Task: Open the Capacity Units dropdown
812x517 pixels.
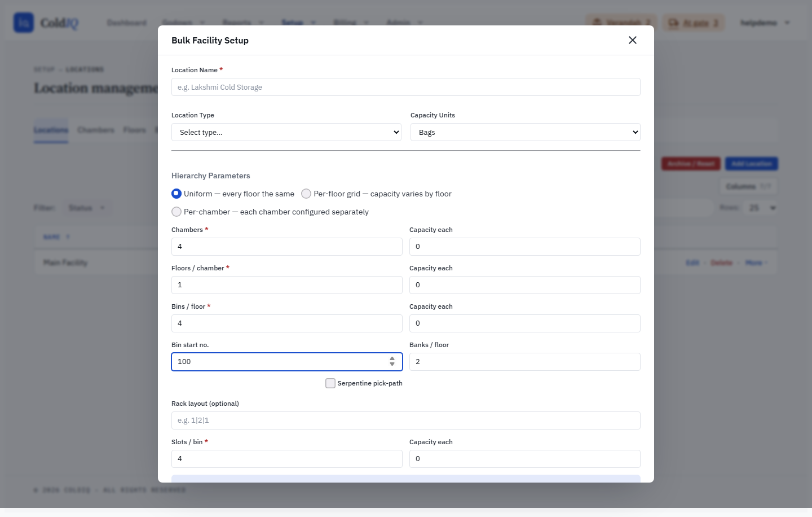Action: pos(526,132)
